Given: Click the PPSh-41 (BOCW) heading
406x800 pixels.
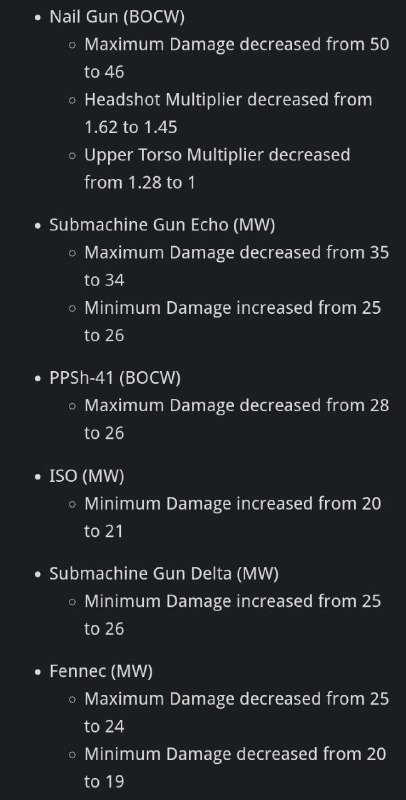Looking at the screenshot, I should click(115, 378).
